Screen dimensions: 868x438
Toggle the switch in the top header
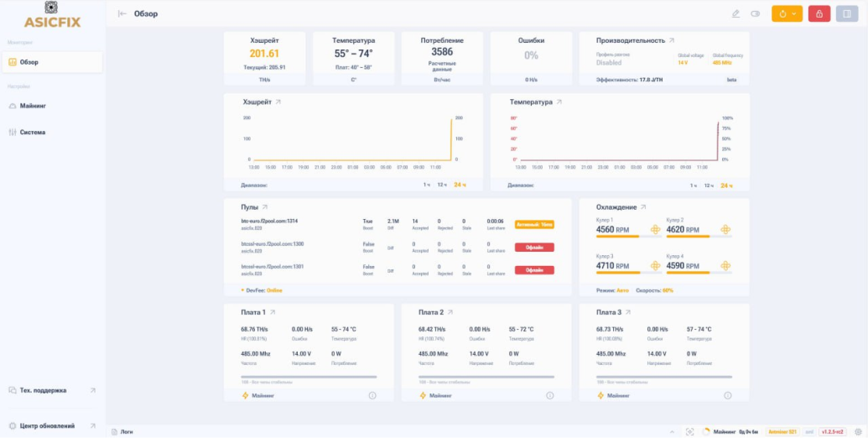(x=755, y=13)
